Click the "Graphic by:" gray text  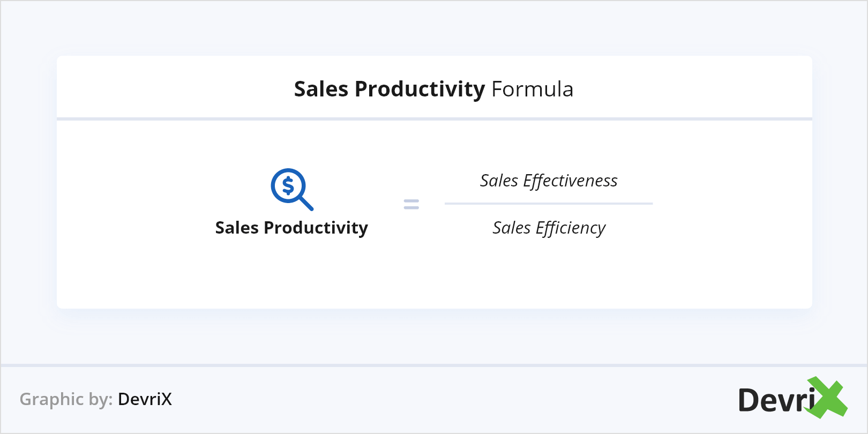click(66, 399)
